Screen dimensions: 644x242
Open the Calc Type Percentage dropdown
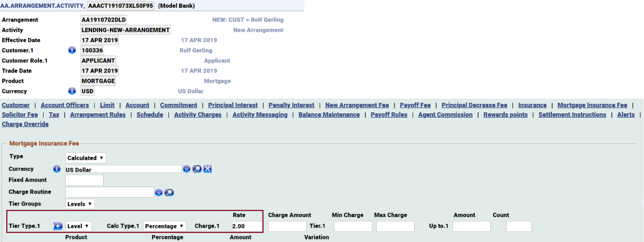[165, 226]
